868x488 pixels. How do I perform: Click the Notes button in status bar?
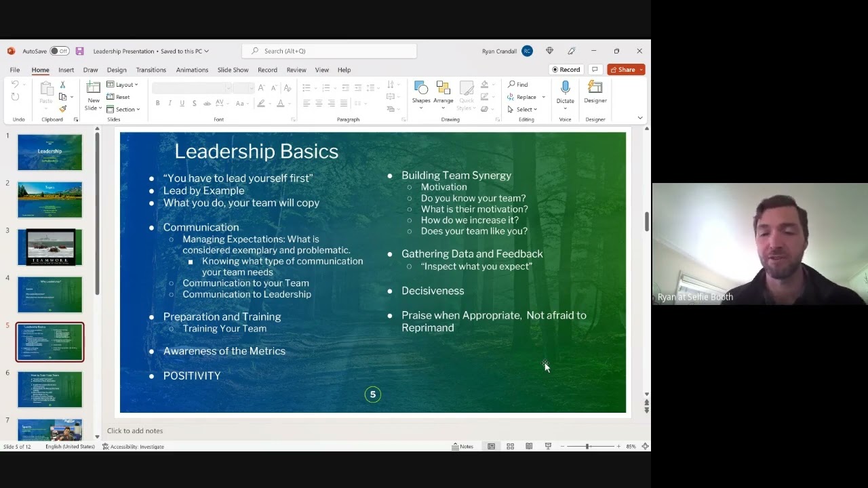tap(462, 446)
